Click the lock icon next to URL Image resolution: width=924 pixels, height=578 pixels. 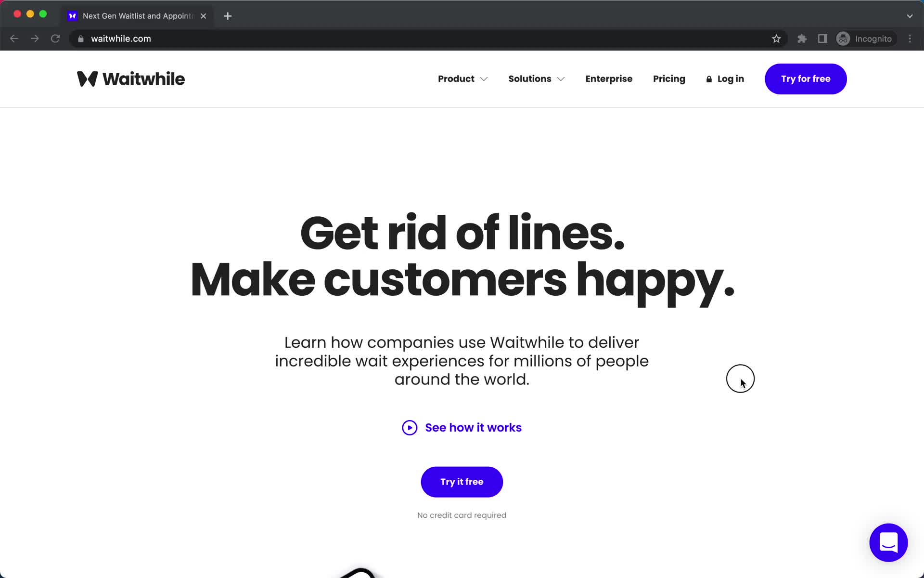[80, 39]
